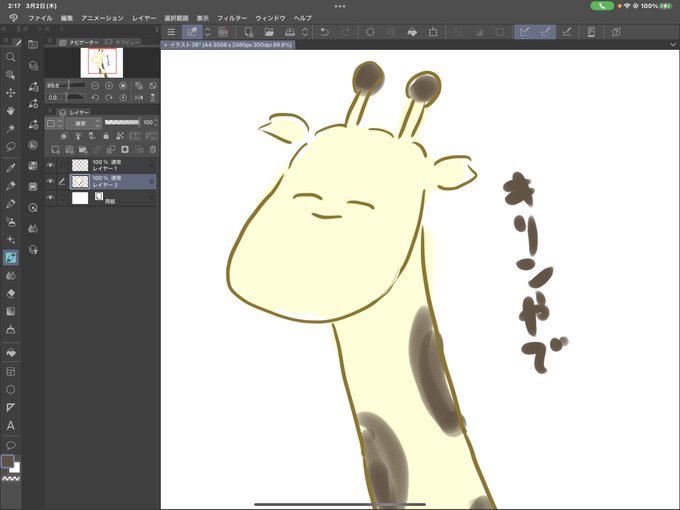Screen dimensions: 680x510
Task: Open レイヤー menu
Action: [x=144, y=18]
